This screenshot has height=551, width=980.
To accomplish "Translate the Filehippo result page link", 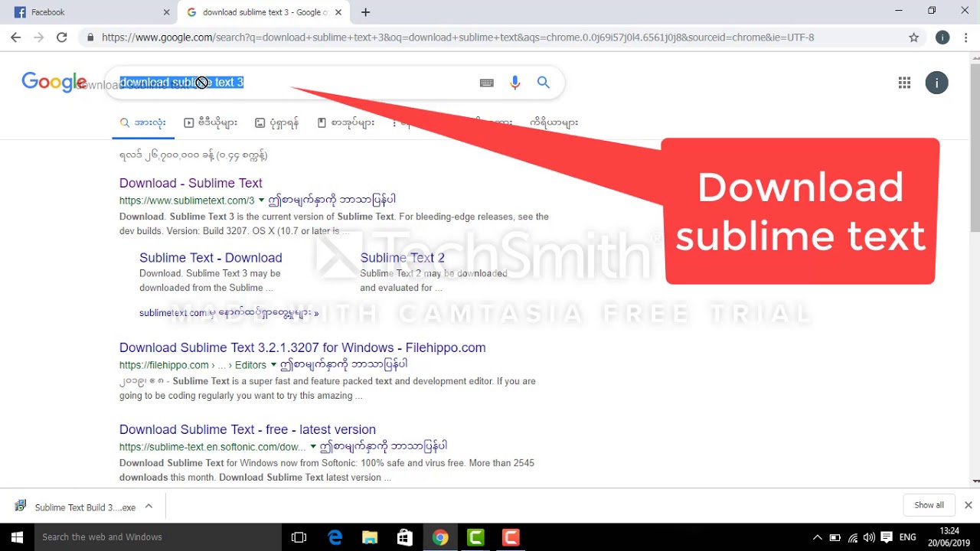I will pos(344,364).
